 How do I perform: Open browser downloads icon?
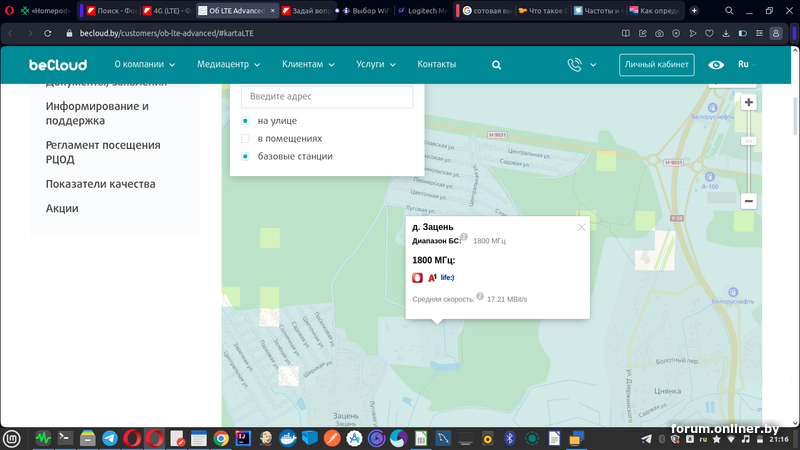726,33
